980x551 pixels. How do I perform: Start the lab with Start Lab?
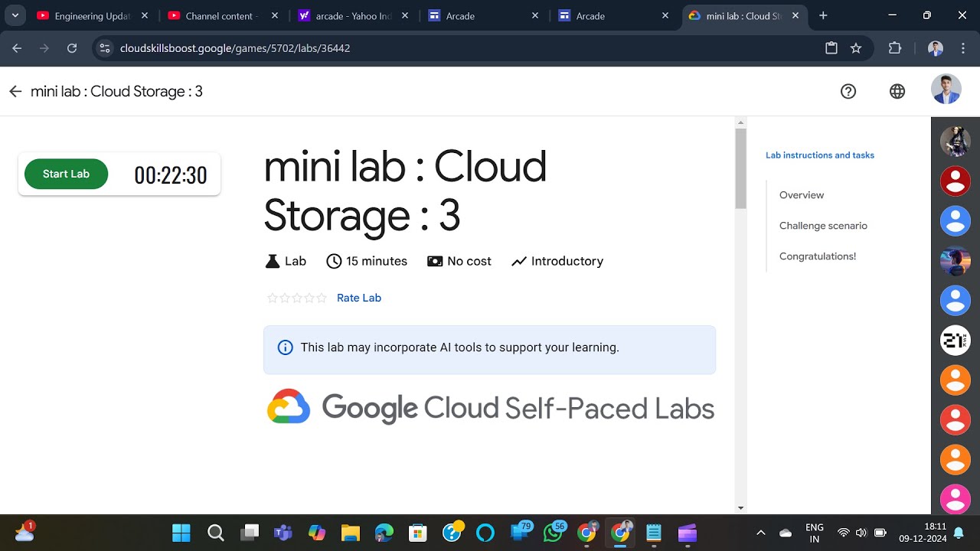(x=66, y=174)
